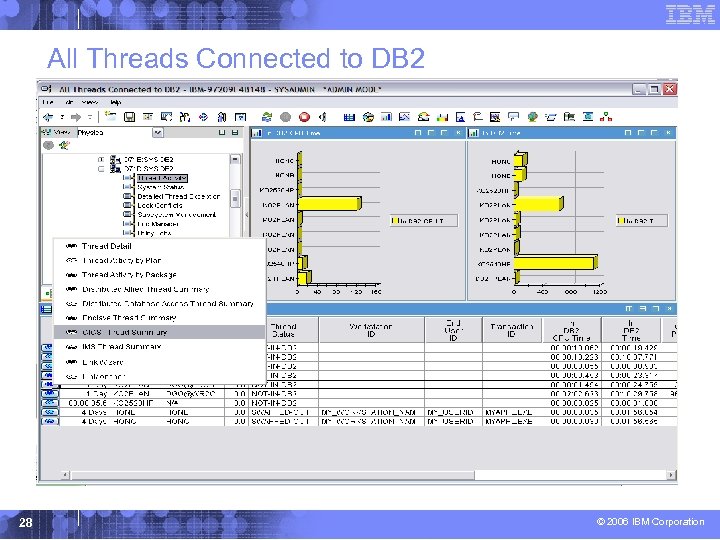720x540 pixels.
Task: Select the Plot chart view icon
Action: [405, 117]
